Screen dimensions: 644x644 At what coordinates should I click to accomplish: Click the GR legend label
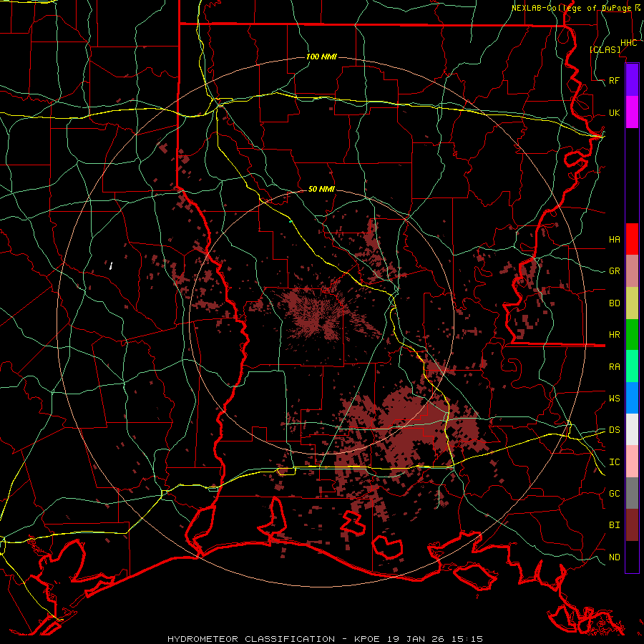(x=615, y=271)
